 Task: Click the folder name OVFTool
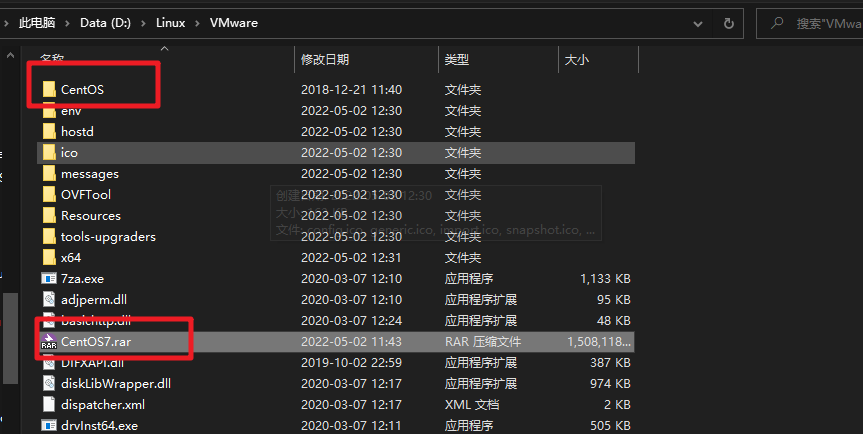[x=86, y=194]
